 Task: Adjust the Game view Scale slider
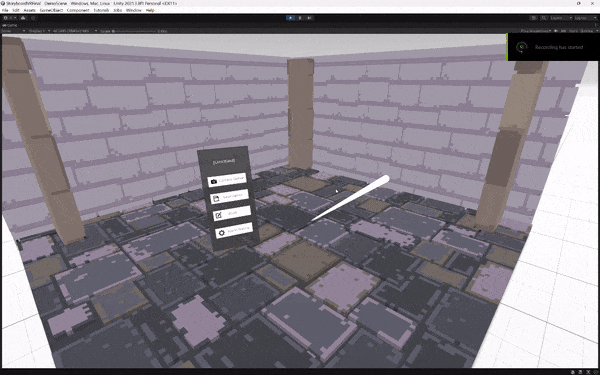point(134,31)
